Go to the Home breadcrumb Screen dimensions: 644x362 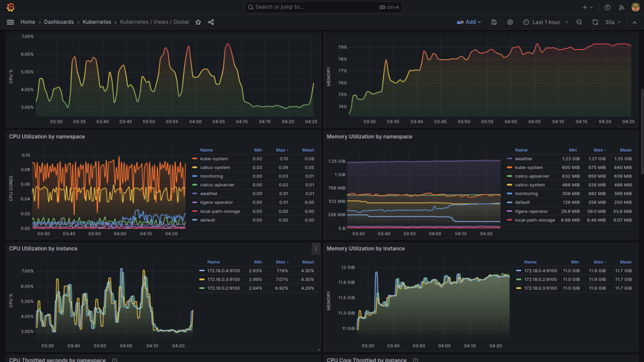click(x=28, y=22)
